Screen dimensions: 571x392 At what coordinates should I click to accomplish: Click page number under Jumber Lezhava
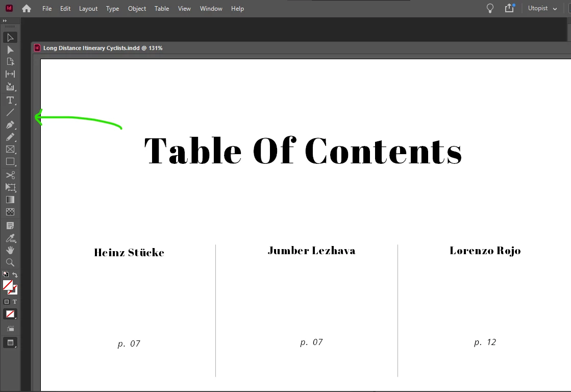point(311,342)
